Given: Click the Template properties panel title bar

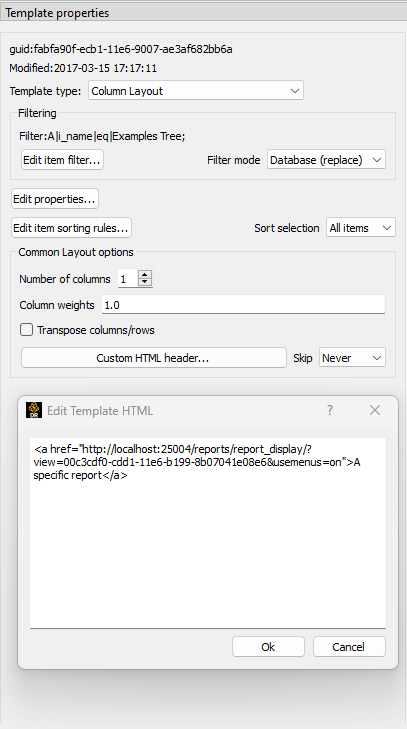Looking at the screenshot, I should click(x=203, y=13).
